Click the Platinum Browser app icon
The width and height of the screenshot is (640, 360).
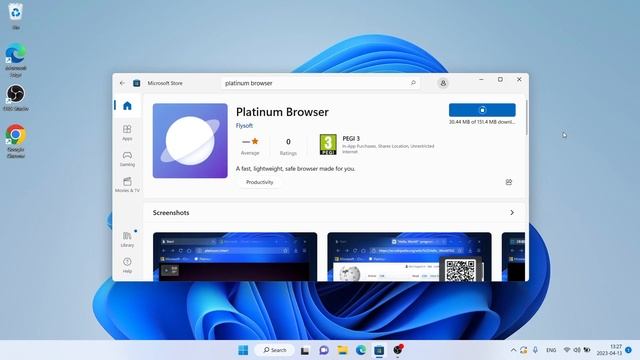[190, 141]
